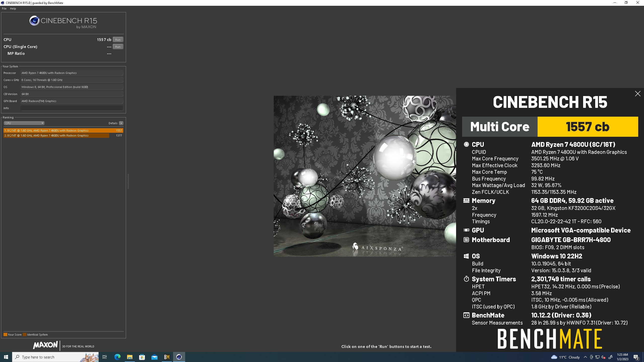Click the BenchMate code-bracket icon
644x362 pixels.
pos(466,315)
